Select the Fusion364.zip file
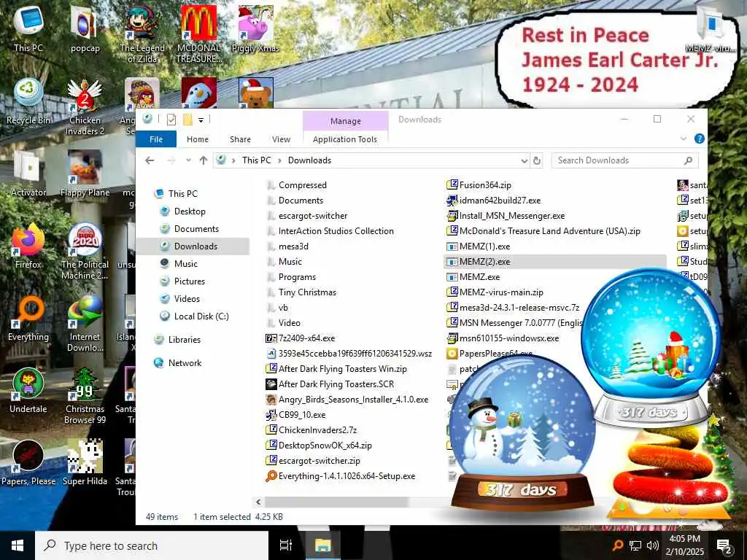 click(x=484, y=185)
